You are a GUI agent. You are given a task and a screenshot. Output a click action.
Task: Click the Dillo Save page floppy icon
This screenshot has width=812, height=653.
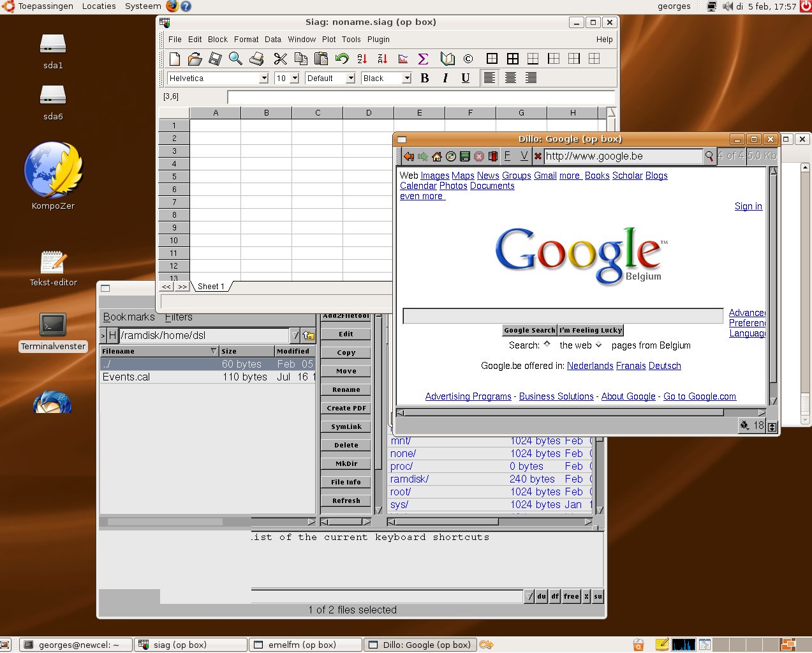[x=465, y=156]
